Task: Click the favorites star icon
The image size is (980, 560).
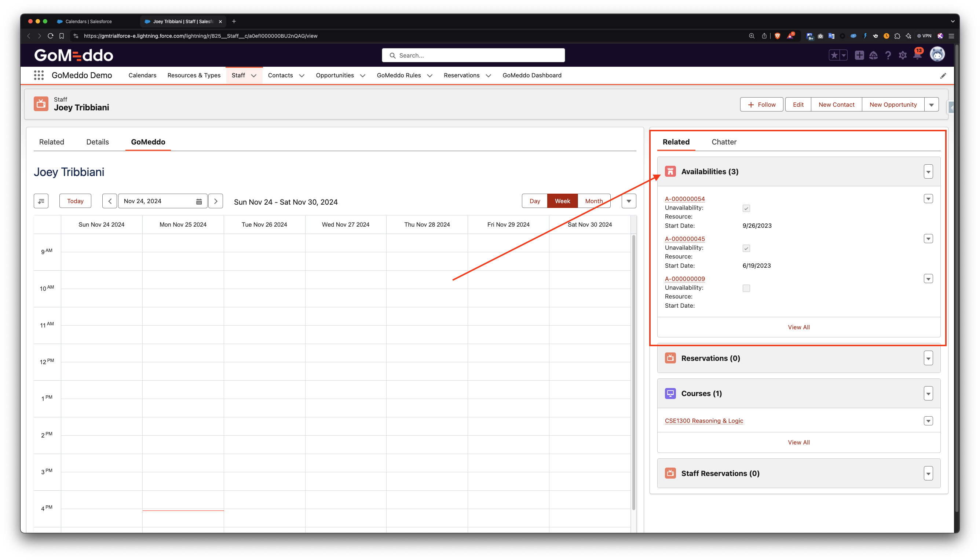Action: [834, 55]
